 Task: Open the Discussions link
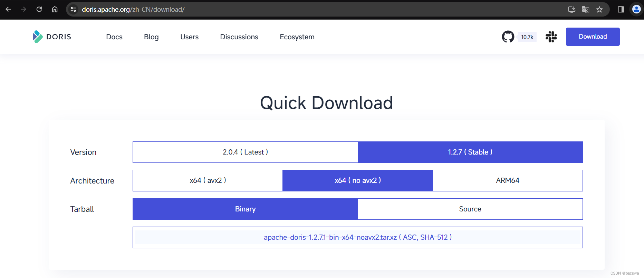pos(239,37)
